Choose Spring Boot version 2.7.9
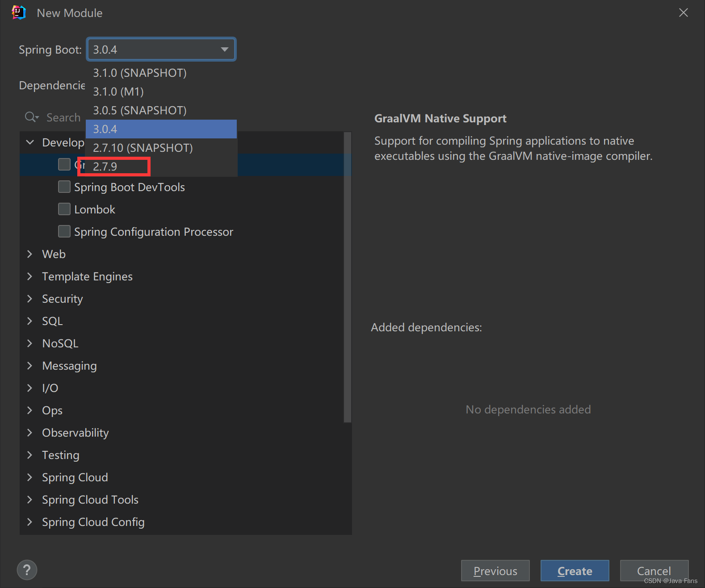Viewport: 705px width, 588px height. point(161,167)
